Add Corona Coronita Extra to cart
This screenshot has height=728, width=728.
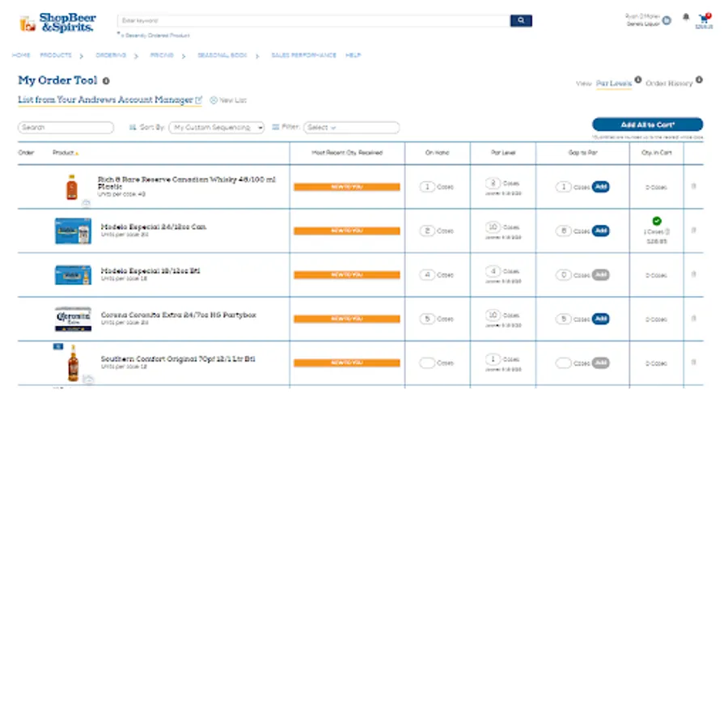[x=601, y=319]
